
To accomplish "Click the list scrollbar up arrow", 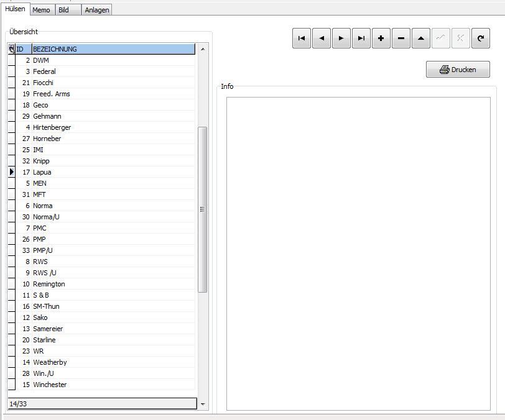I will 203,49.
